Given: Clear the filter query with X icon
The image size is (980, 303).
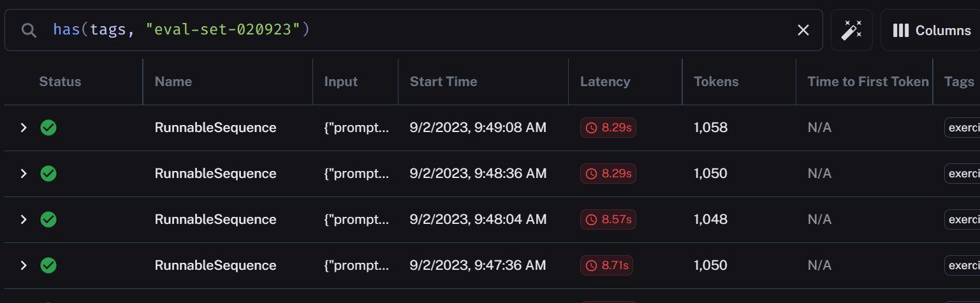Looking at the screenshot, I should tap(803, 30).
